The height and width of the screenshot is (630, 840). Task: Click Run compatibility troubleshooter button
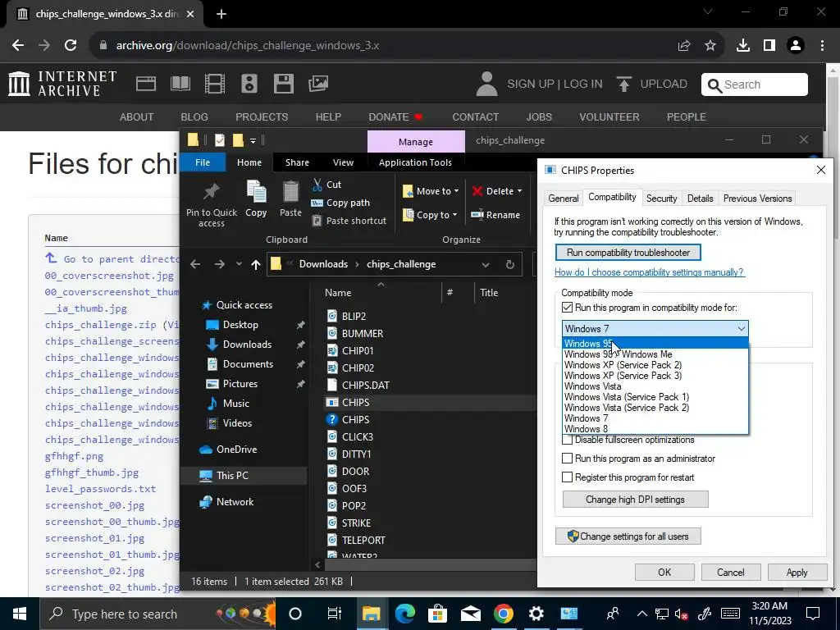pyautogui.click(x=628, y=253)
